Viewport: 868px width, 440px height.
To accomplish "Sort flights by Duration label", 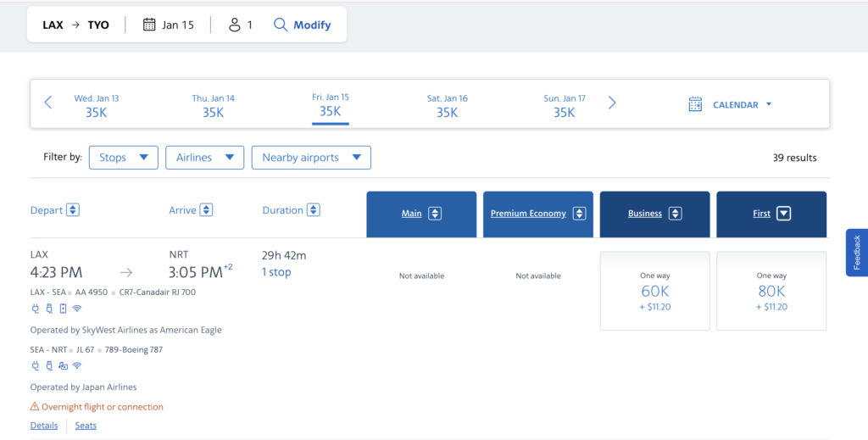I will (x=283, y=210).
